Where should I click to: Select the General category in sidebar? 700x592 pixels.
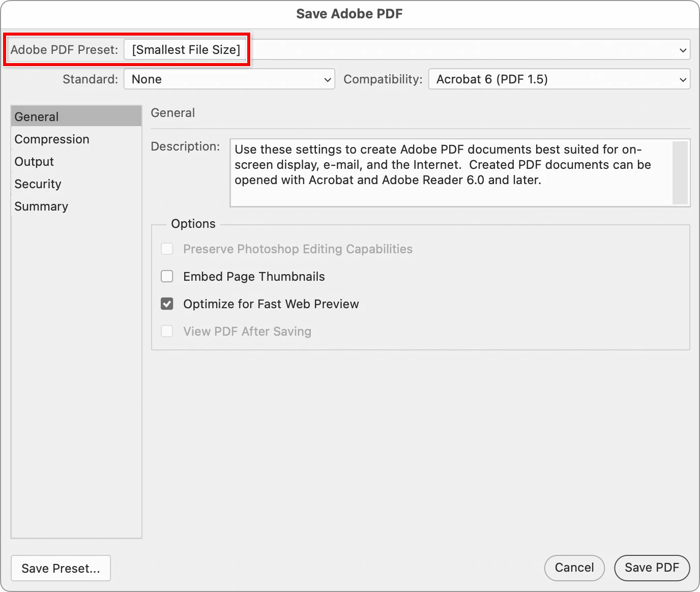point(76,116)
